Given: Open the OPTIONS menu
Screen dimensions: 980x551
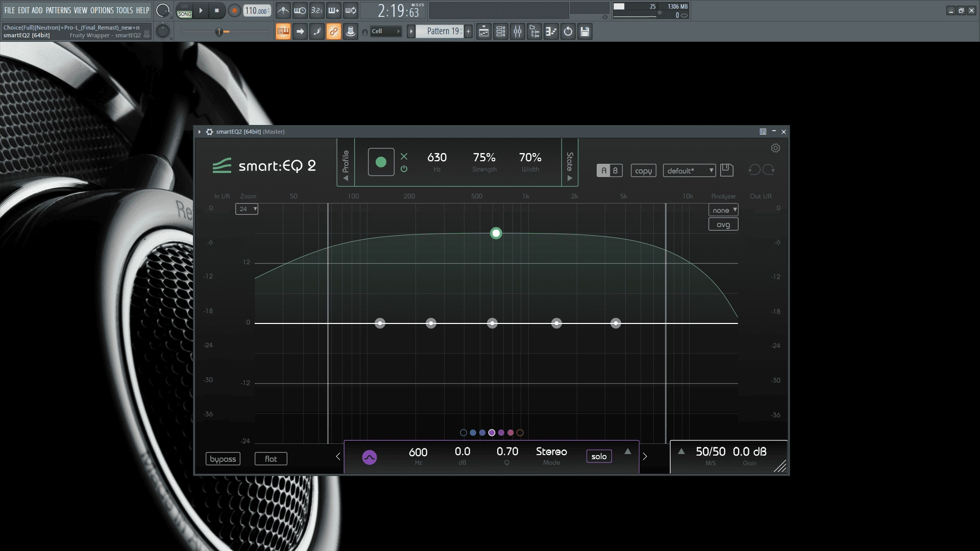Looking at the screenshot, I should tap(102, 10).
